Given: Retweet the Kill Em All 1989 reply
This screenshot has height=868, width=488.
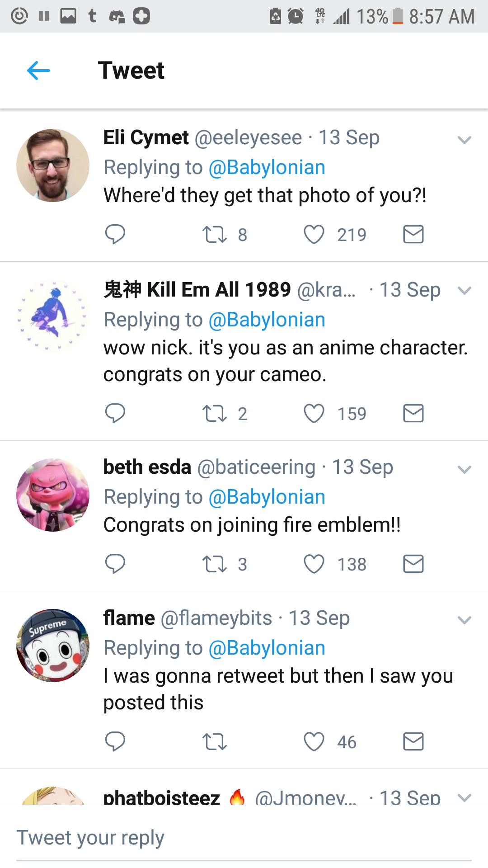Looking at the screenshot, I should (x=215, y=414).
